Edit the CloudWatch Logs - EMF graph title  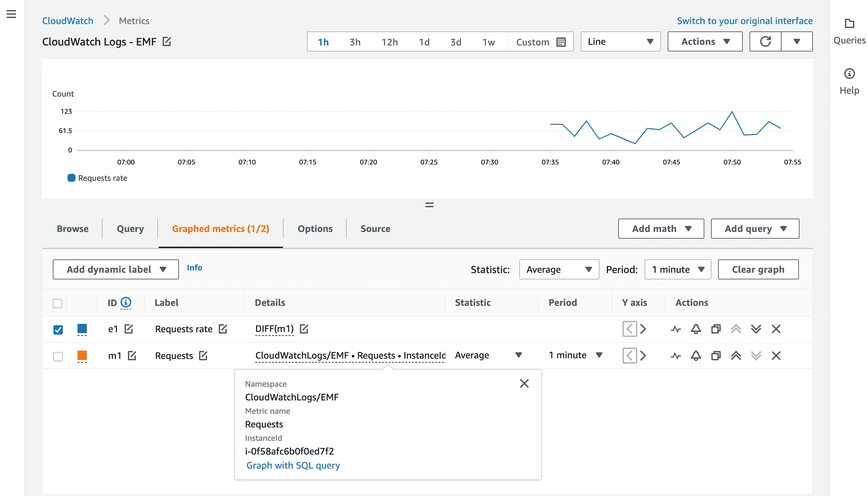pos(167,41)
